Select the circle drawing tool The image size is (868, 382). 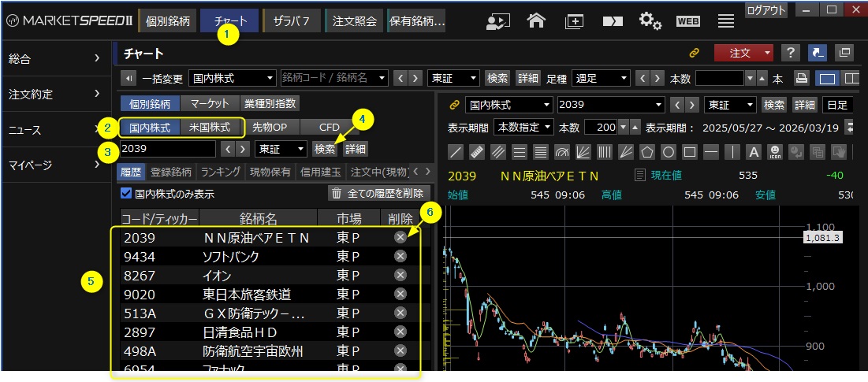[x=668, y=151]
